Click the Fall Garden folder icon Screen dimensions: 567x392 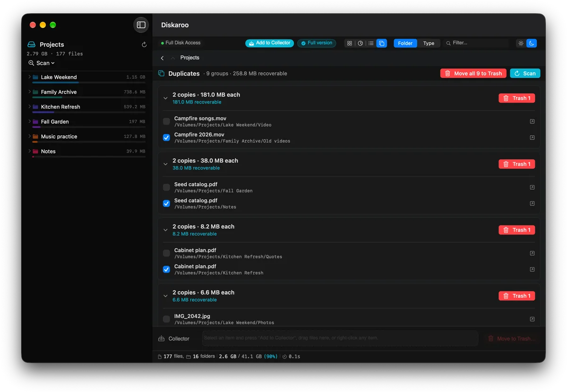[35, 122]
